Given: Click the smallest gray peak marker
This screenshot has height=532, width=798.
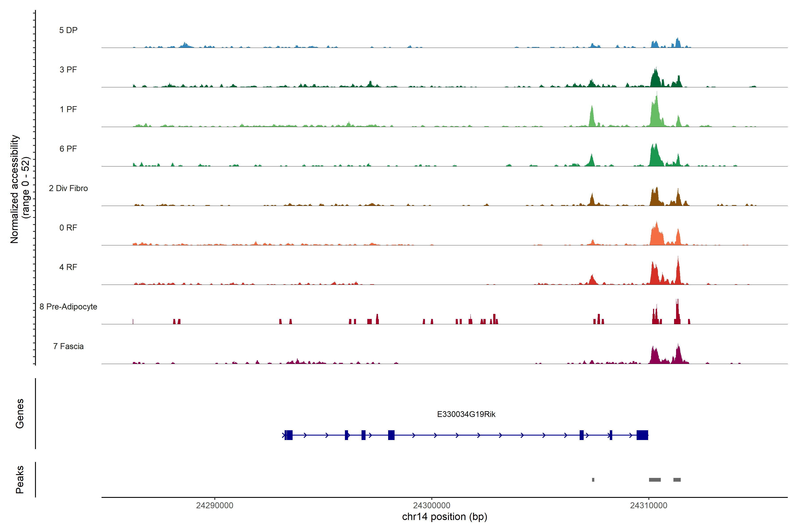Looking at the screenshot, I should (593, 480).
